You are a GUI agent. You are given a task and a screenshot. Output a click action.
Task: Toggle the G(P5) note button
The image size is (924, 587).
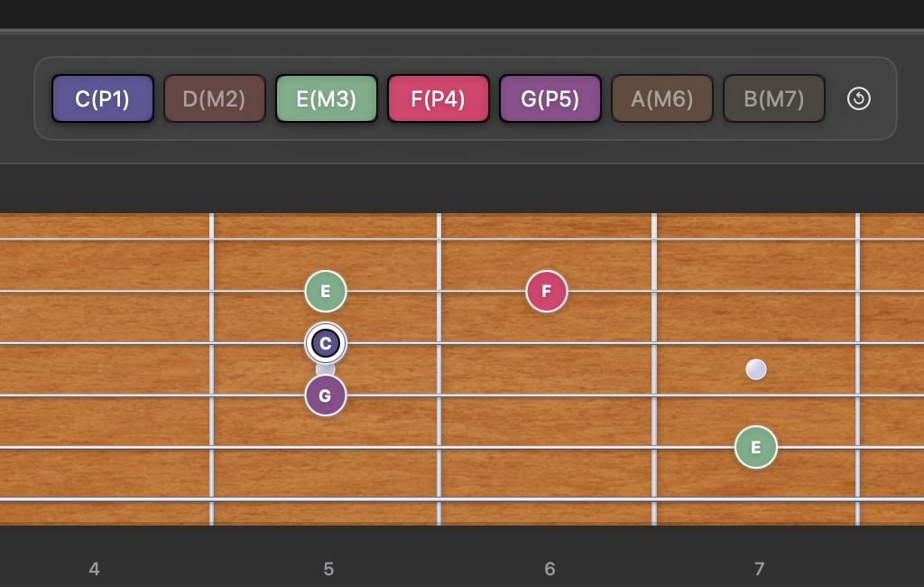coord(550,98)
